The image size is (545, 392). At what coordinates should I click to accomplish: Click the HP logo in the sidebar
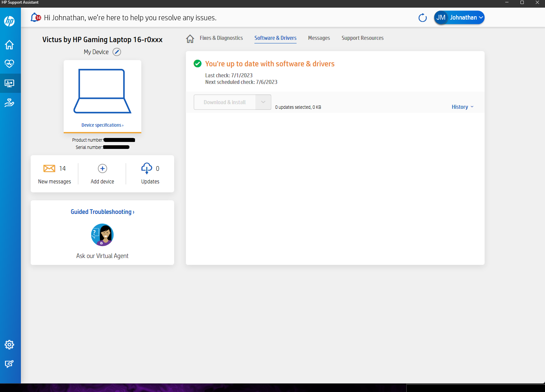(10, 21)
